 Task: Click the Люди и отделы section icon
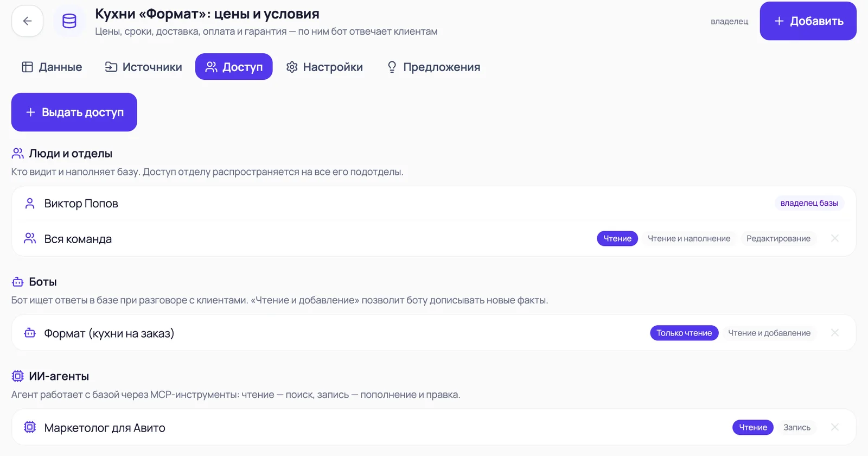(x=18, y=154)
